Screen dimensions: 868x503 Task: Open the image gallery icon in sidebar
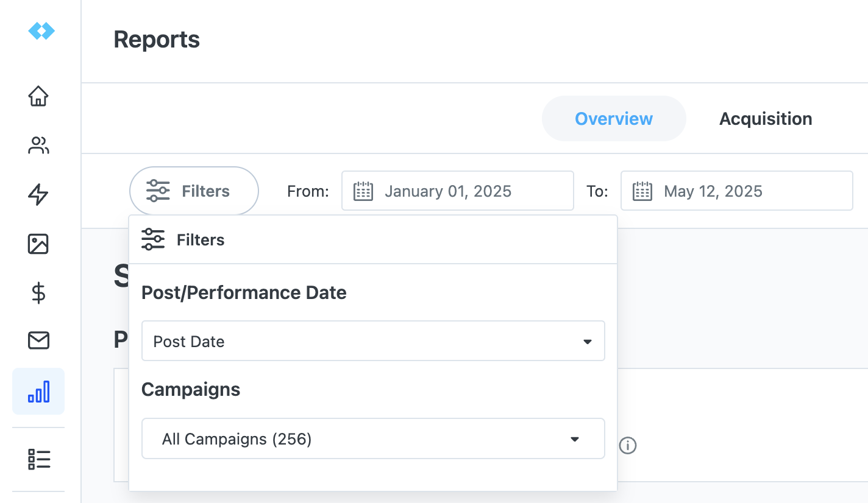point(38,244)
